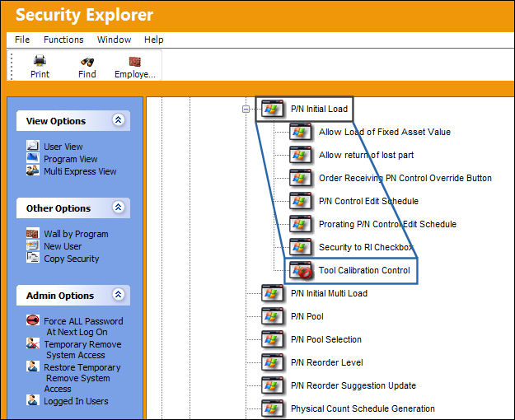Image resolution: width=515 pixels, height=420 pixels.
Task: Open the Employee toolbar icon
Action: click(x=134, y=62)
